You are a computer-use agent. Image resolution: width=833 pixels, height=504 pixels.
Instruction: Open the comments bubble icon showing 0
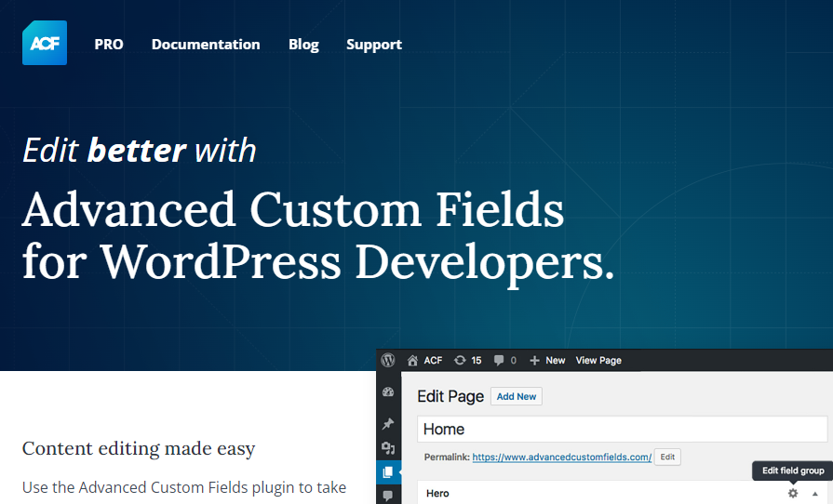point(499,361)
